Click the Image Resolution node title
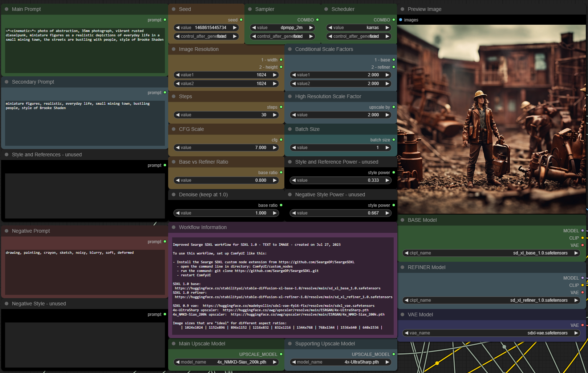 pyautogui.click(x=199, y=49)
